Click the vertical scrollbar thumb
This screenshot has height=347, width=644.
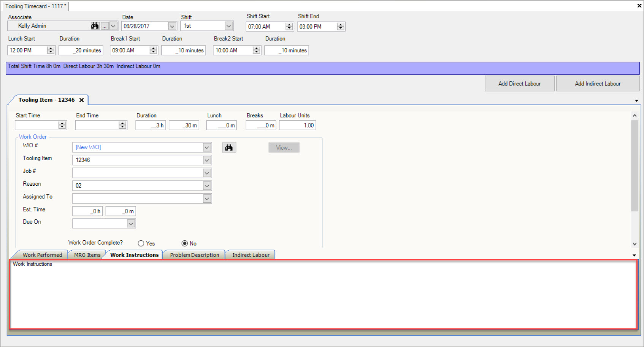634,166
